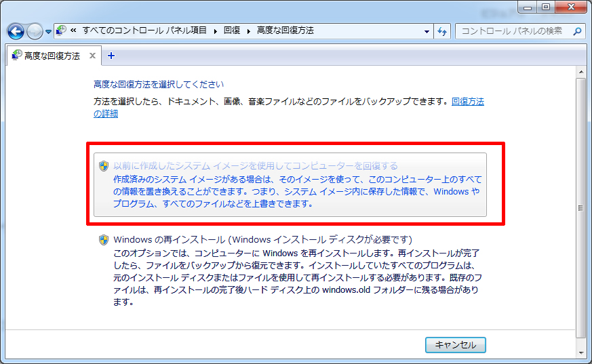This screenshot has width=592, height=364.
Task: Click the Forward navigation arrow button
Action: point(35,31)
